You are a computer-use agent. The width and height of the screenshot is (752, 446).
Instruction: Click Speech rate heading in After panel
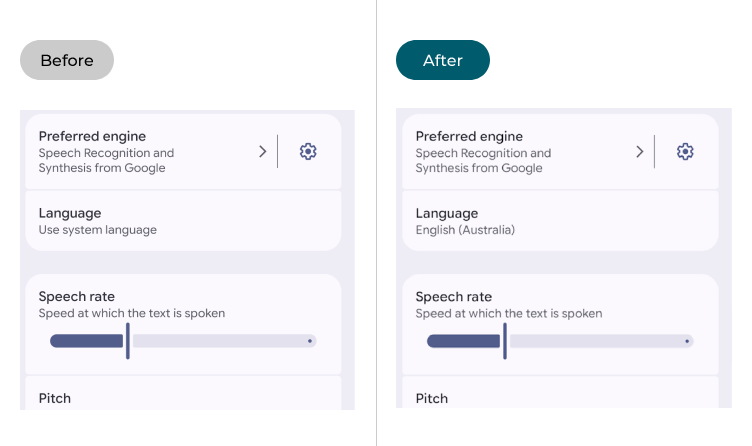(454, 296)
